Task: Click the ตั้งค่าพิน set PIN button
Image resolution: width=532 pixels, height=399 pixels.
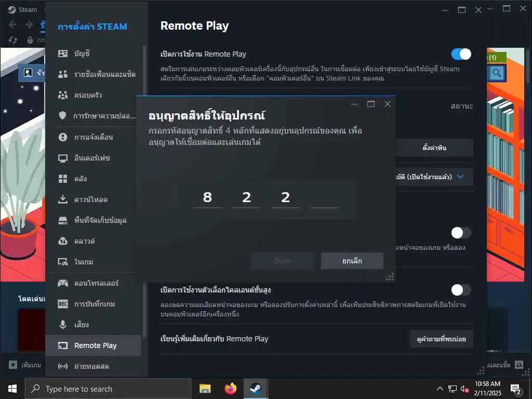Action: [x=434, y=148]
